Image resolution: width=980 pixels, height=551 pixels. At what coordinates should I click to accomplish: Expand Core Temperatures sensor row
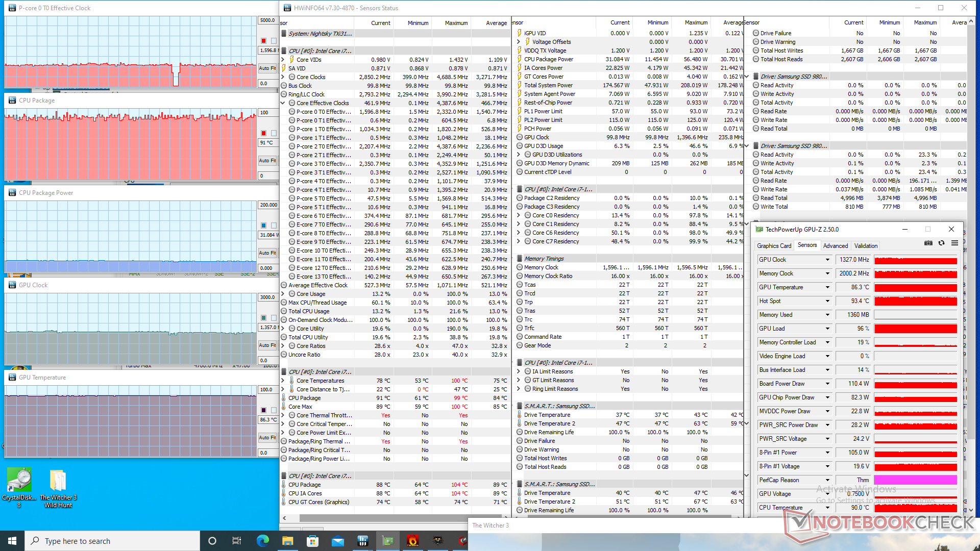(x=283, y=381)
